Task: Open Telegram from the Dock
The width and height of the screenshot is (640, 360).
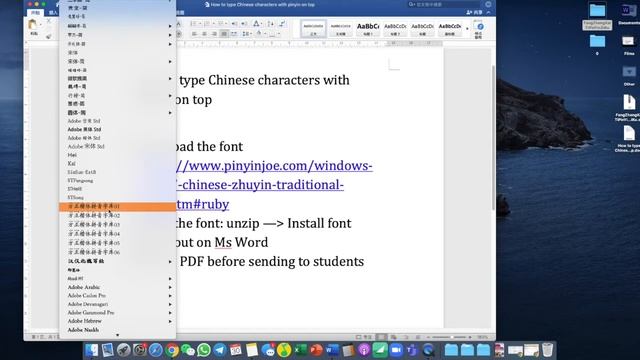Action: [x=220, y=350]
